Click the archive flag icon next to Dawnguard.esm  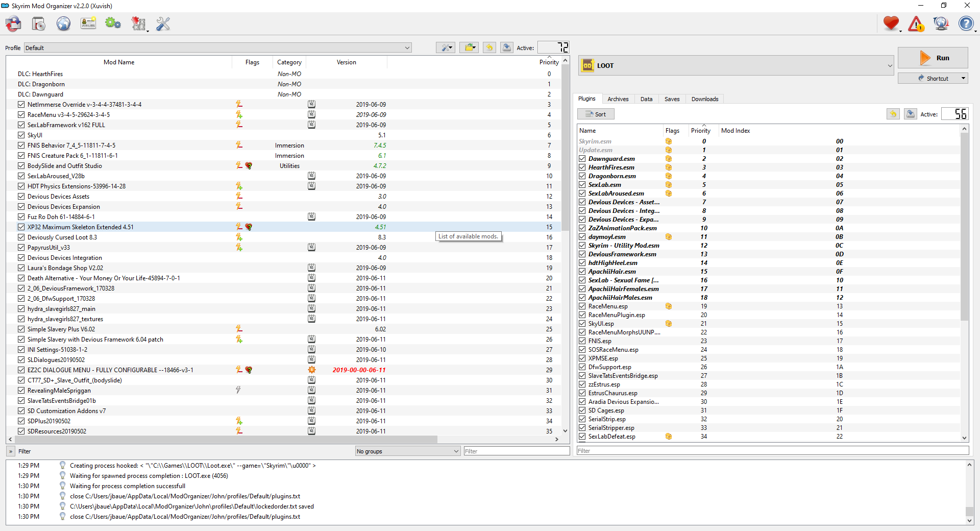[x=669, y=159]
